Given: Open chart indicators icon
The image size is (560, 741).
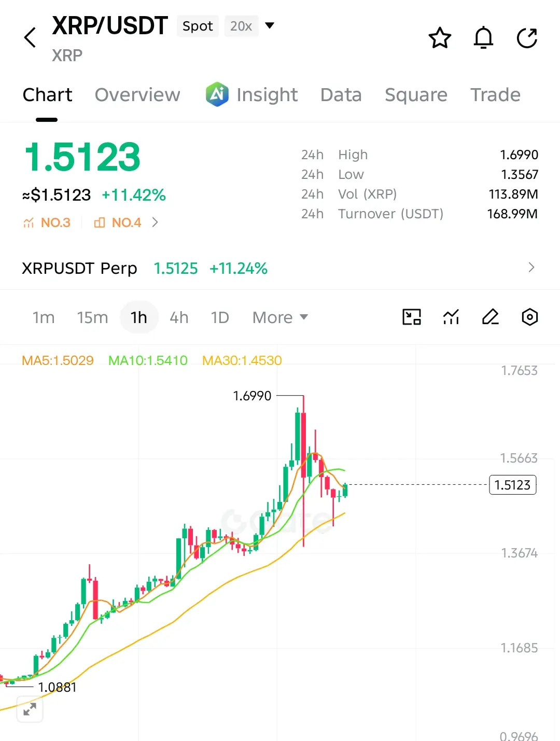Looking at the screenshot, I should click(x=451, y=317).
